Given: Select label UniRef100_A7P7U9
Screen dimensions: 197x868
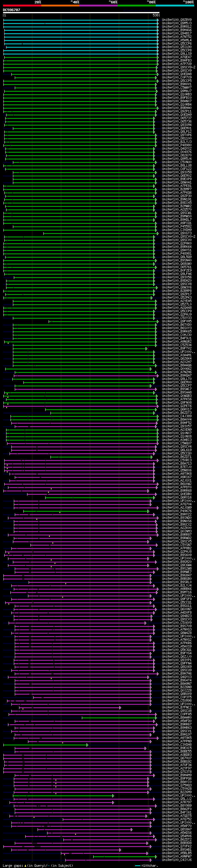Looking at the screenshot, I should coord(177,64).
